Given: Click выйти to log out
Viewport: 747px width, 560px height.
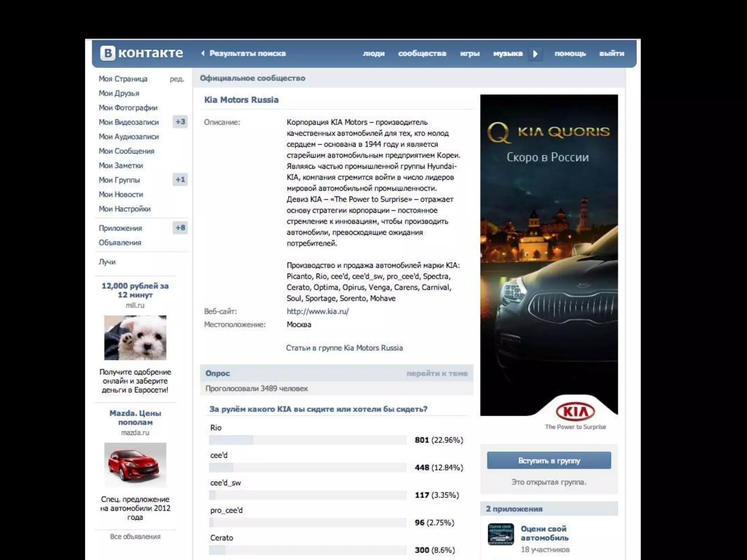Looking at the screenshot, I should point(612,54).
